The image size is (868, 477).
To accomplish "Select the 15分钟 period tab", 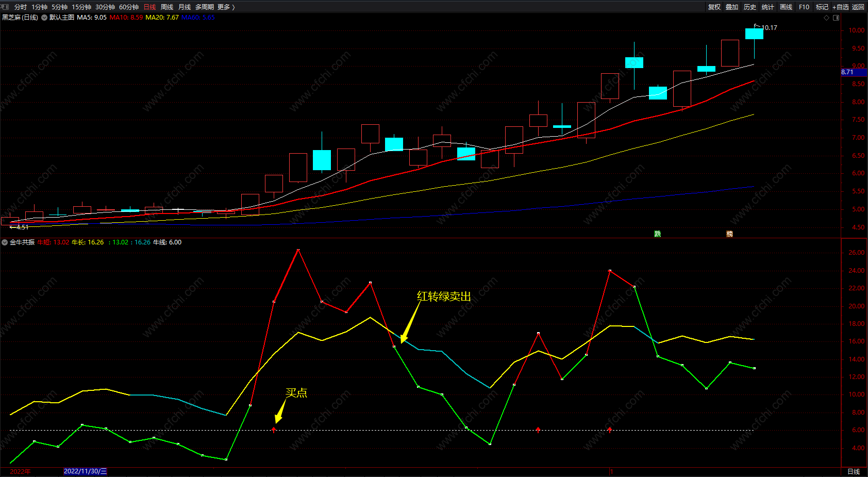I will (81, 7).
